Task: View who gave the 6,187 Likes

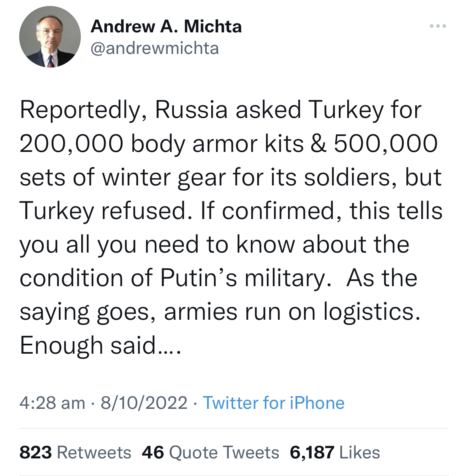Action: pyautogui.click(x=335, y=452)
